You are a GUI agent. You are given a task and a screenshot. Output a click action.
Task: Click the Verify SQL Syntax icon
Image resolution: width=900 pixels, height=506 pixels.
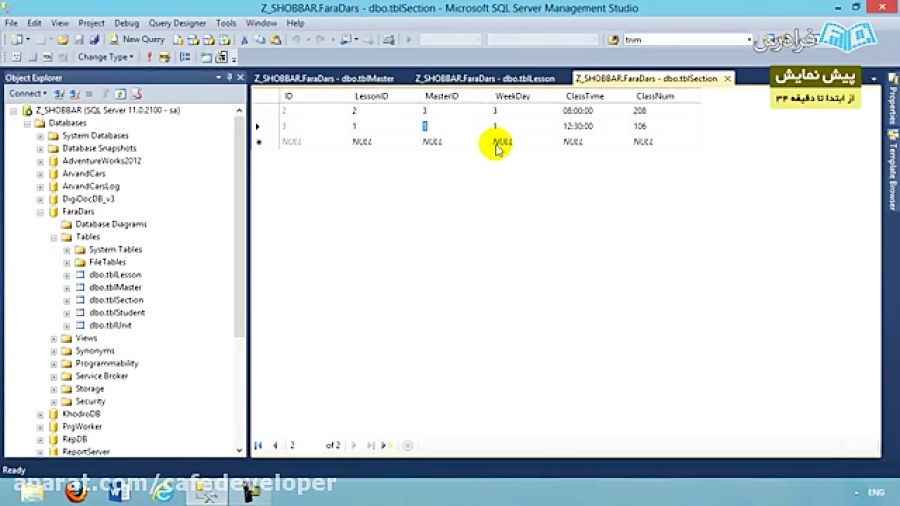165,57
